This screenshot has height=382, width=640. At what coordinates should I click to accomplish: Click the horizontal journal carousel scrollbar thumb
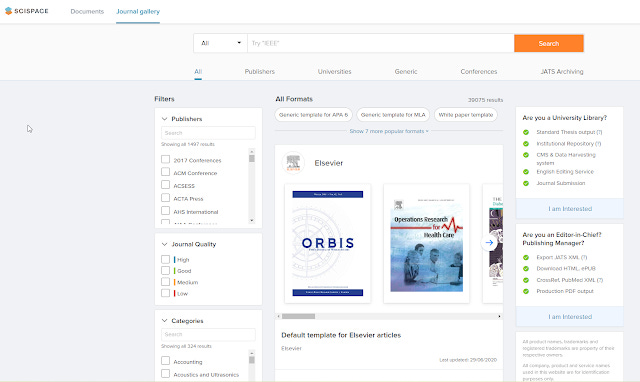tap(298, 316)
